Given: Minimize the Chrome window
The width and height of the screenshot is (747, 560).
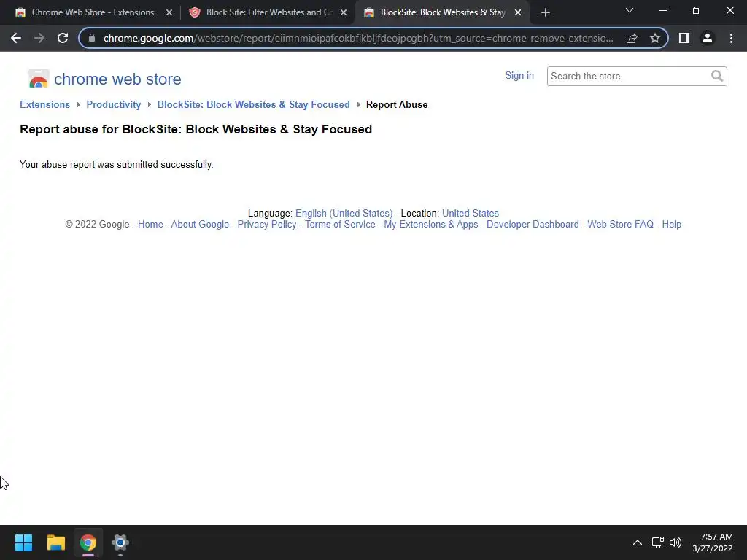Looking at the screenshot, I should pyautogui.click(x=662, y=10).
